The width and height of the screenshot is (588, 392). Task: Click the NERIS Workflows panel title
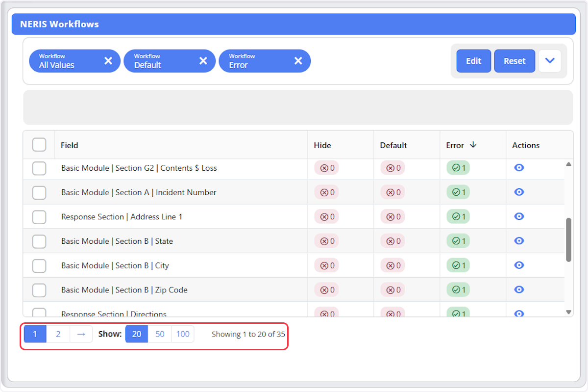(59, 24)
